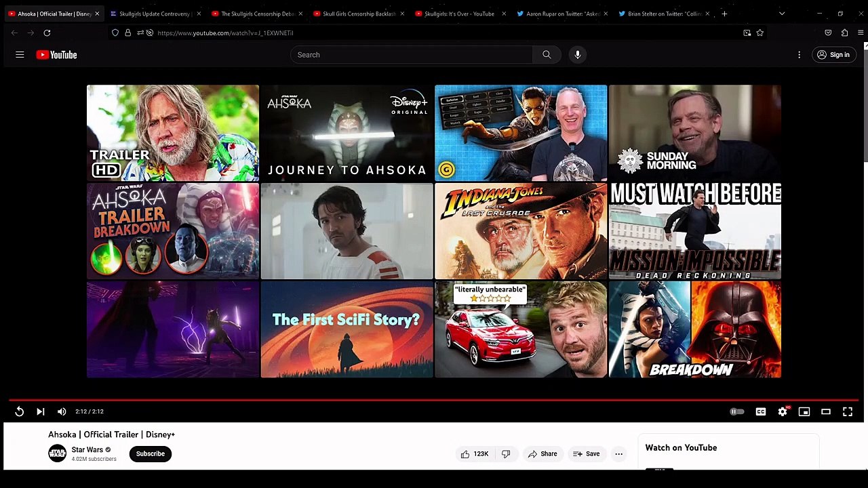Open Darth Vader Breakdown suggested video
The image size is (868, 488).
click(695, 329)
